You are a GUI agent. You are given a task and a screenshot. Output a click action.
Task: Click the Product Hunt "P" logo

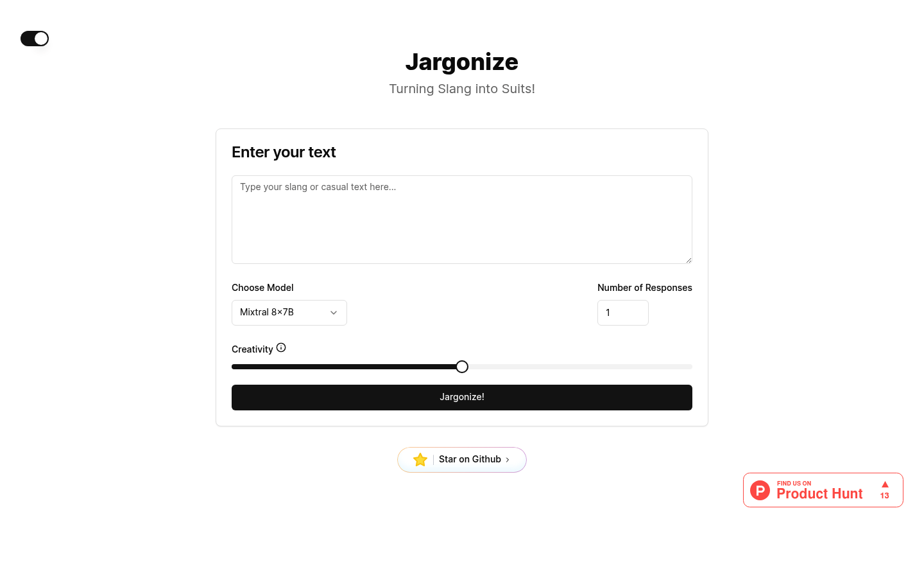(760, 489)
